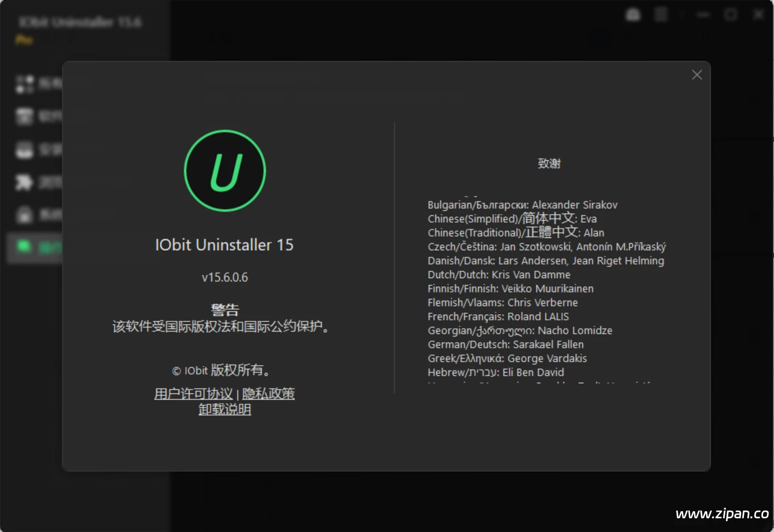This screenshot has height=532, width=774.
Task: Click the Greek credit line for George Vardakis
Action: (507, 358)
